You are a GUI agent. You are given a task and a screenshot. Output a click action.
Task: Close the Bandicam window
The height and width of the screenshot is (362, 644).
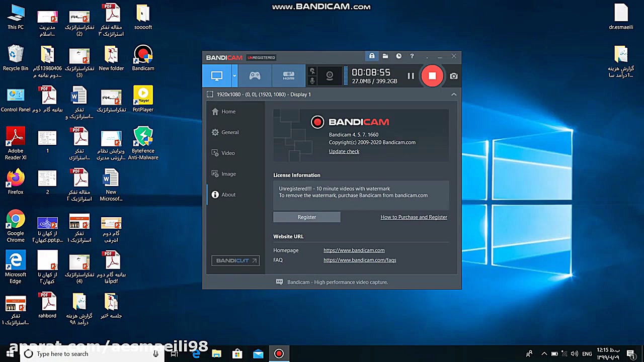point(454,56)
